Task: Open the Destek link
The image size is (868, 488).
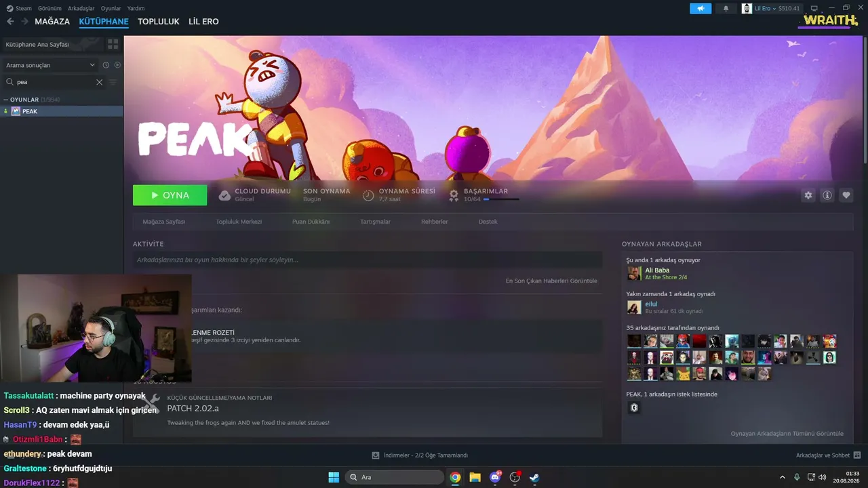Action: (488, 222)
